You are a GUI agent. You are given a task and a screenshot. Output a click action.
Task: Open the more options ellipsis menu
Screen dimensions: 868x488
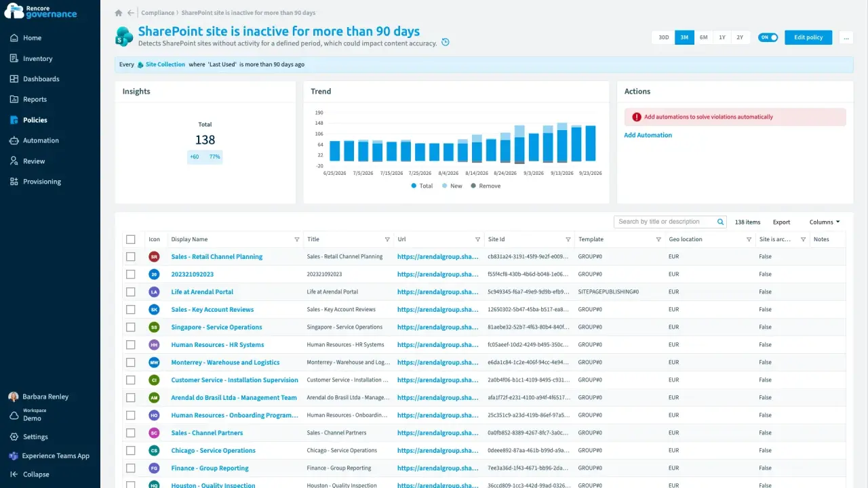pyautogui.click(x=846, y=37)
